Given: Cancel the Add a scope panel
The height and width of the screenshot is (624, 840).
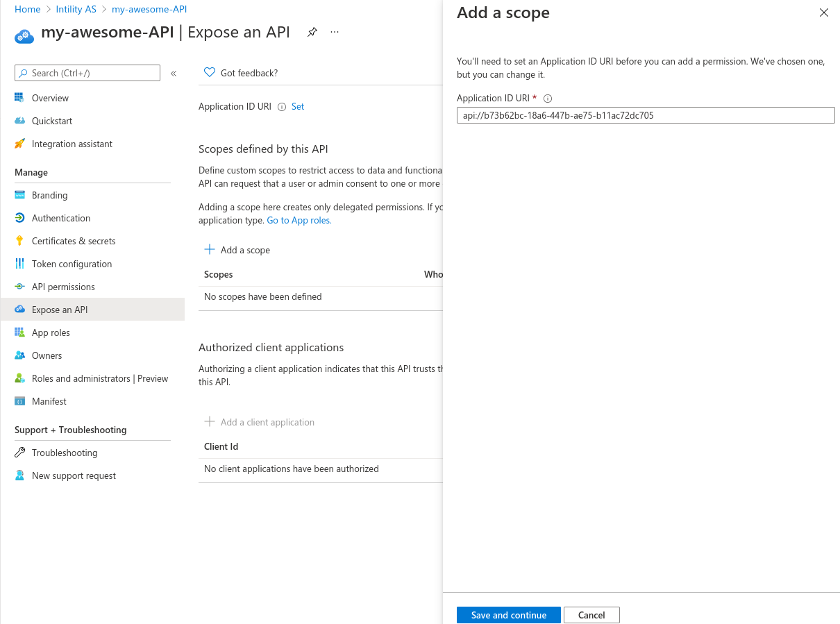Looking at the screenshot, I should [x=591, y=615].
